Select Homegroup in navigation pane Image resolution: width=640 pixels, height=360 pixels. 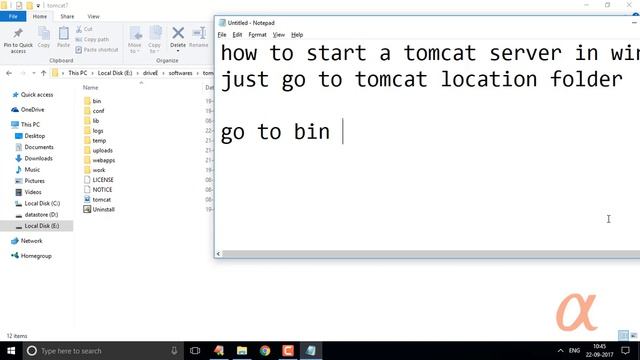(36, 256)
